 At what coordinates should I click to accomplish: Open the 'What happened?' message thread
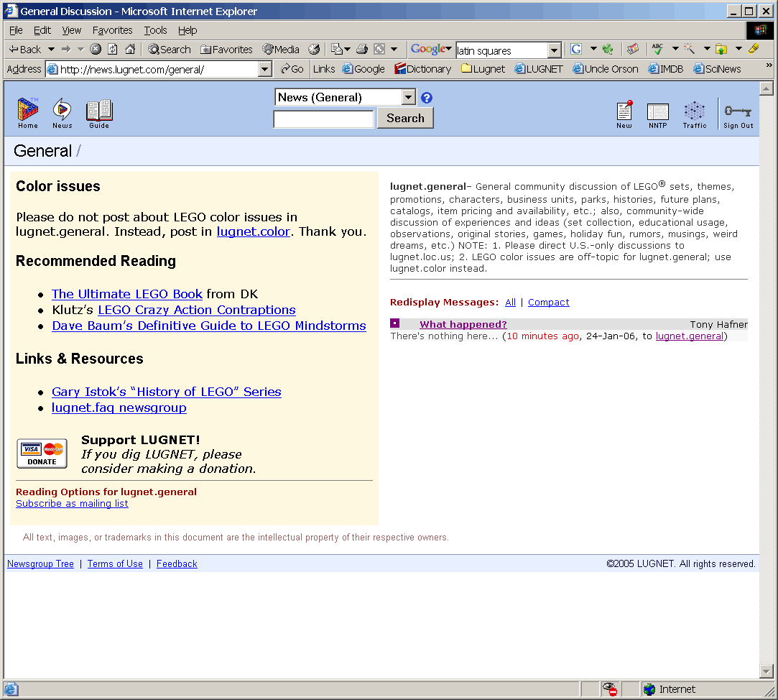(463, 324)
